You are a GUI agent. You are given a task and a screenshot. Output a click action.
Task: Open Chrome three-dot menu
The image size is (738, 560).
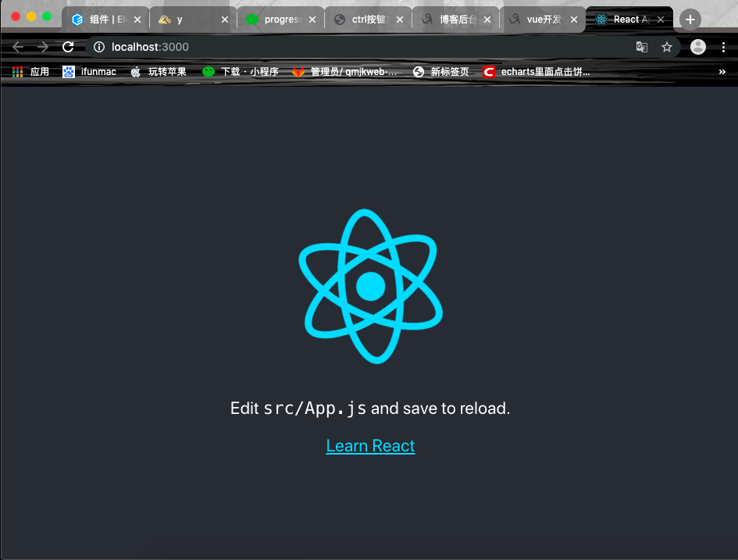click(x=723, y=47)
